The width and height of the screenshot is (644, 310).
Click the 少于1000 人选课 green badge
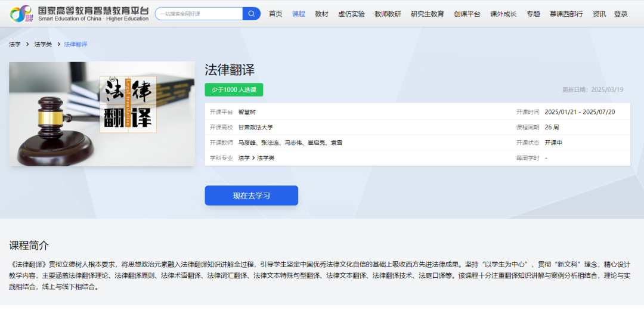(x=234, y=90)
